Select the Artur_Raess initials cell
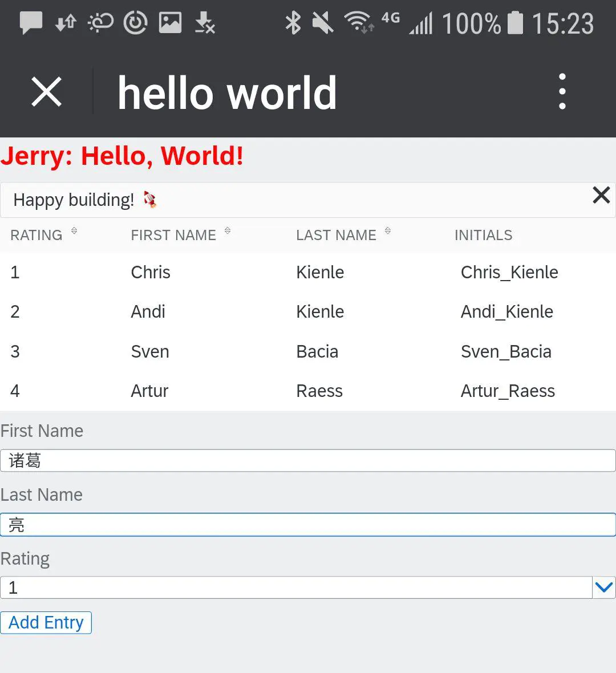Screen dimensions: 616x673 508,391
